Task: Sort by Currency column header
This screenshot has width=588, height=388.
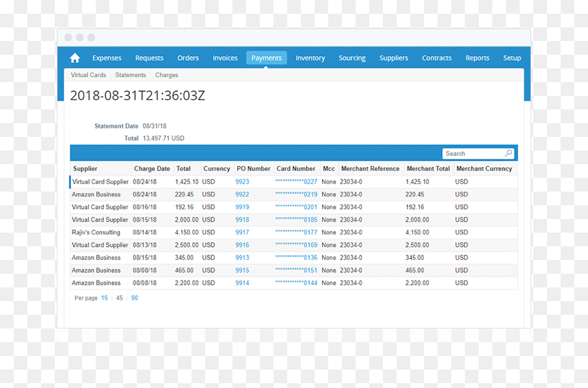Action: [x=217, y=169]
